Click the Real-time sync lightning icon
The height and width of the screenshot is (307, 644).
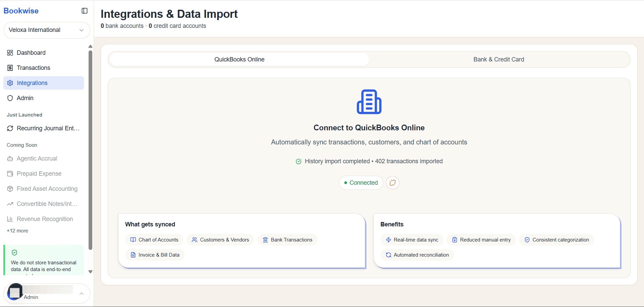[x=389, y=240]
